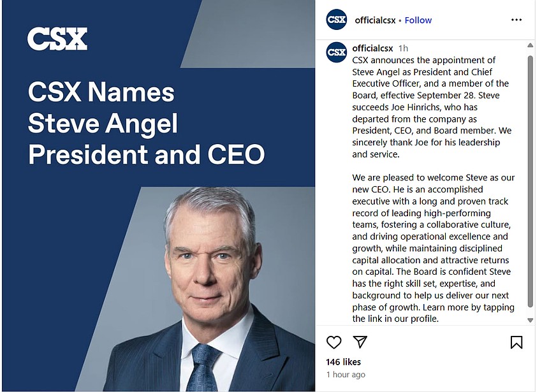Open the three-dot more options menu
Viewport: 542px width, 392px height.
(516, 20)
